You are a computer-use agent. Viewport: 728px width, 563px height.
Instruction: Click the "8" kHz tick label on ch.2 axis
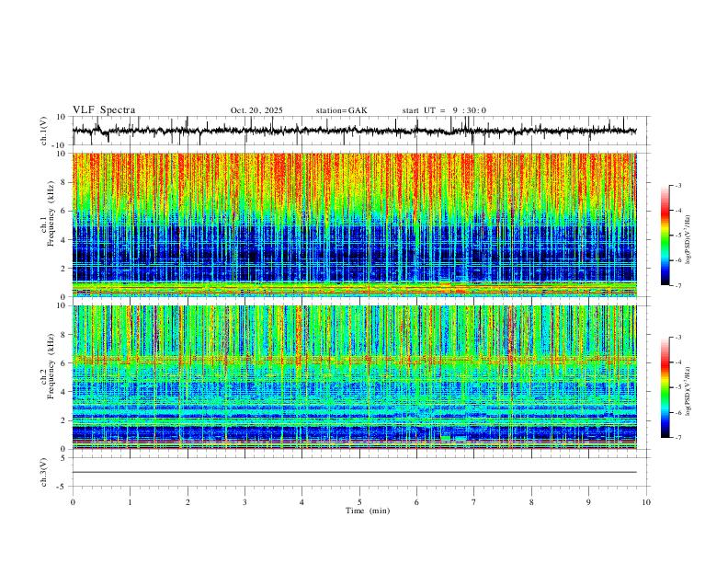point(64,335)
